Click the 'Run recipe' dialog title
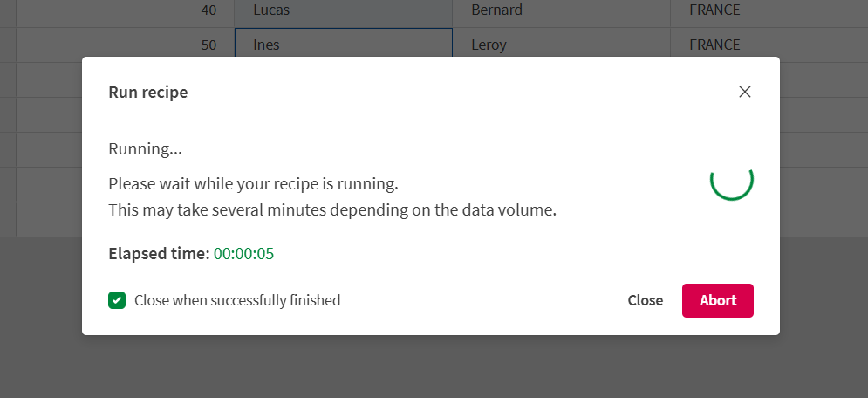This screenshot has height=398, width=868. click(147, 92)
